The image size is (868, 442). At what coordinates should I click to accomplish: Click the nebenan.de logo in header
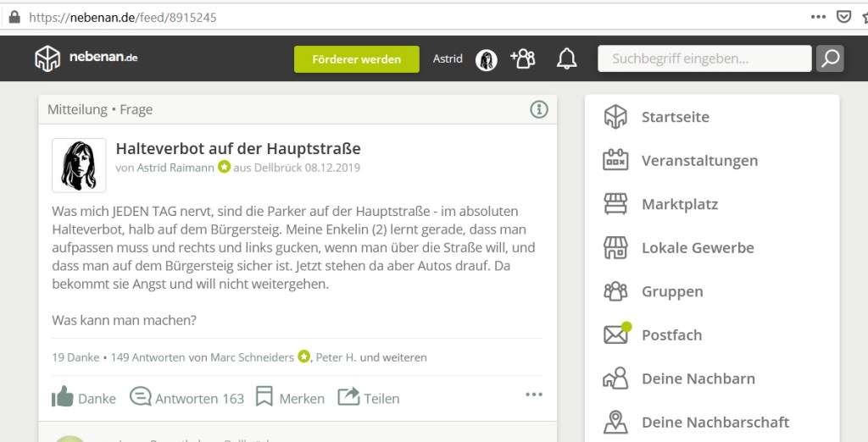86,58
